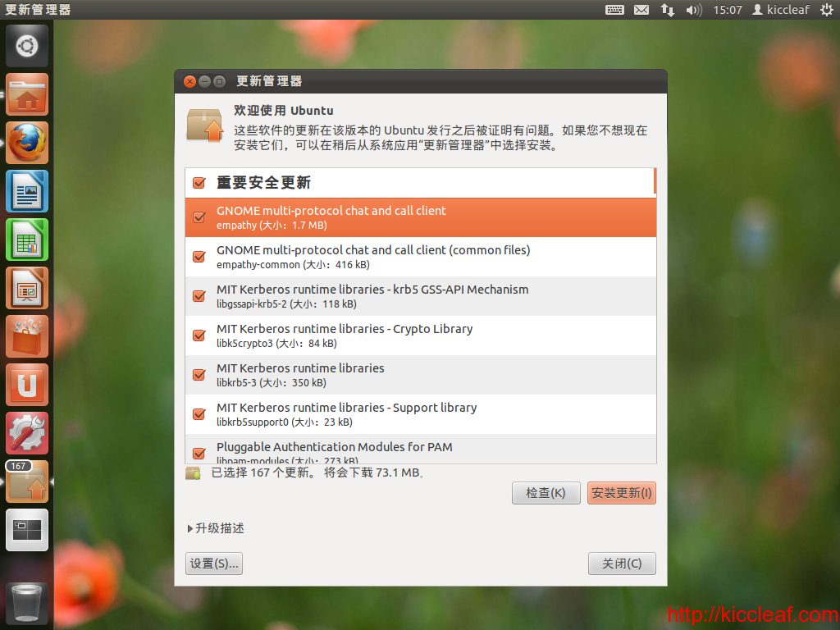Click the small package icon beside download summary
The height and width of the screenshot is (630, 840).
[193, 473]
